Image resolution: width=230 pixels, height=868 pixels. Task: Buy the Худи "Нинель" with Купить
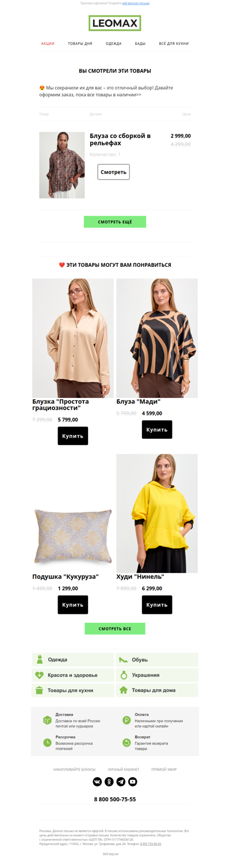[x=157, y=605]
